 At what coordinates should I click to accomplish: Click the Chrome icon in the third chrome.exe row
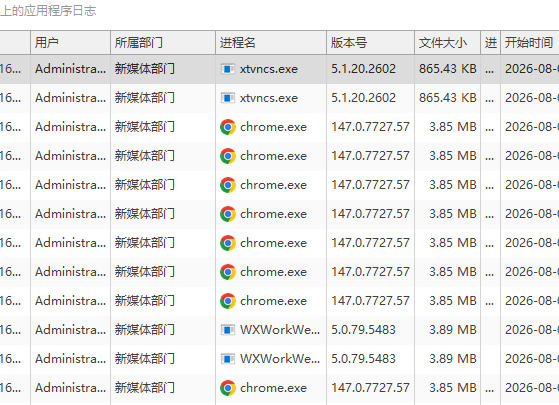point(228,185)
